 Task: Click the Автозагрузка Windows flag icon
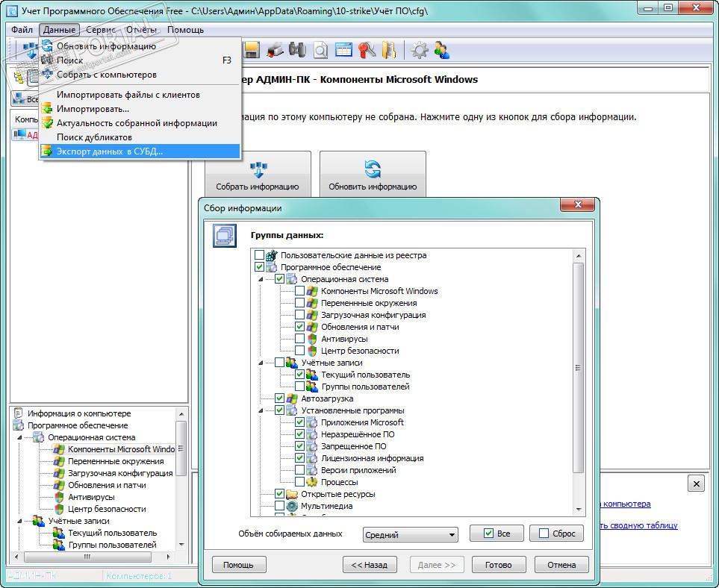[x=292, y=398]
